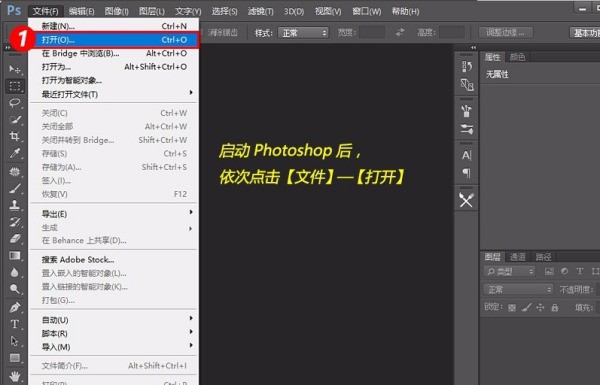
Task: Select the Path Selection tool
Action: 15,341
